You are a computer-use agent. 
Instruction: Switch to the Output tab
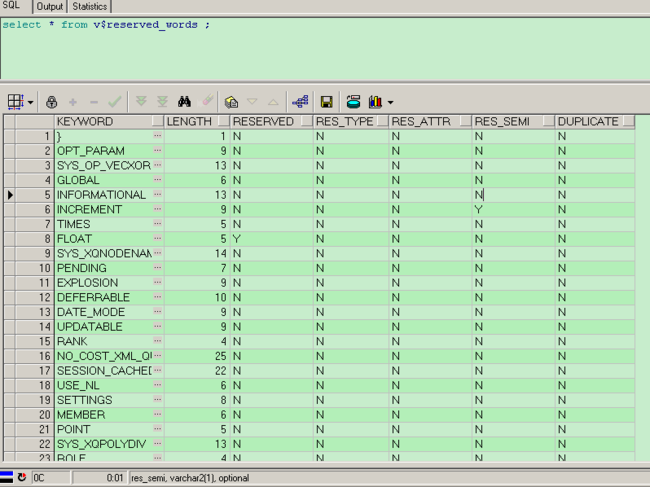pos(49,7)
